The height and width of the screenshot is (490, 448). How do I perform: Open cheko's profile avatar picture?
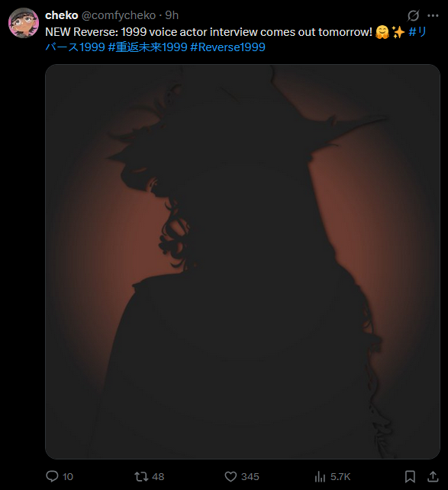24,23
